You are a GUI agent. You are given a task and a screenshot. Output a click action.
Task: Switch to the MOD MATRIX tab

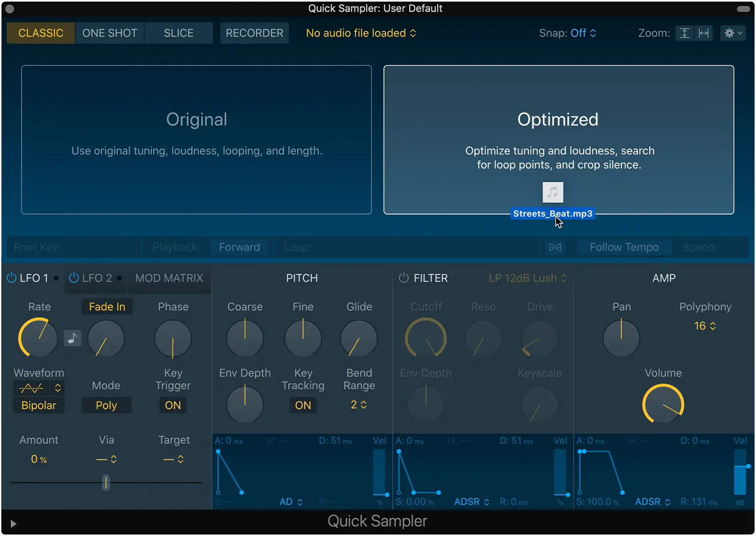click(x=169, y=278)
